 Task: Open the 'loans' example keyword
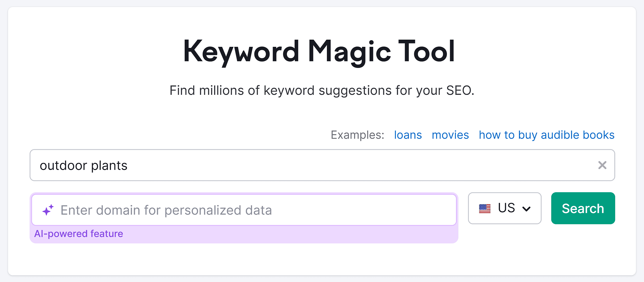click(x=408, y=135)
